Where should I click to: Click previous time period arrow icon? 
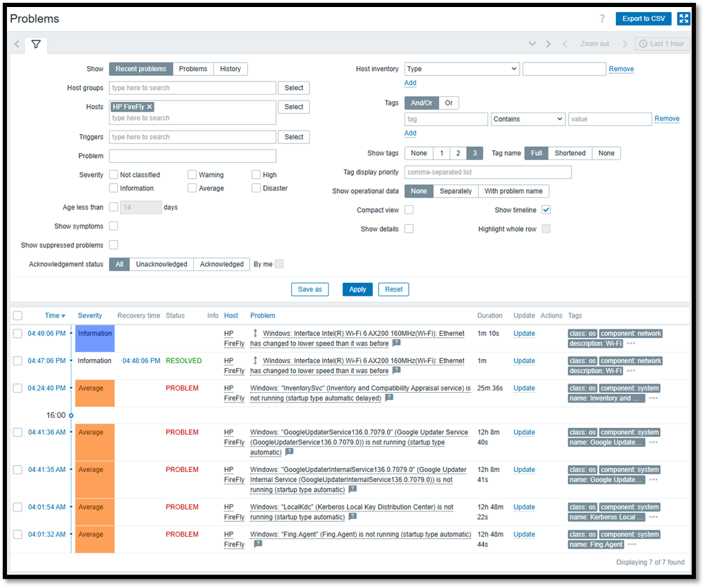tap(565, 44)
